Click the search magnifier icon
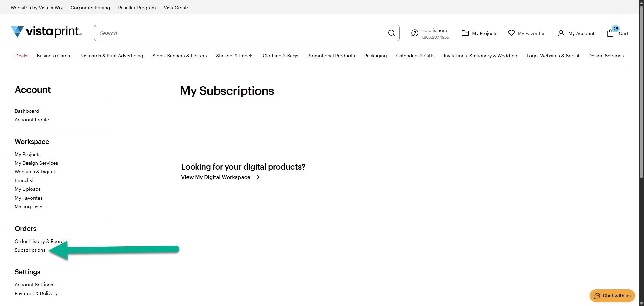 (x=391, y=33)
